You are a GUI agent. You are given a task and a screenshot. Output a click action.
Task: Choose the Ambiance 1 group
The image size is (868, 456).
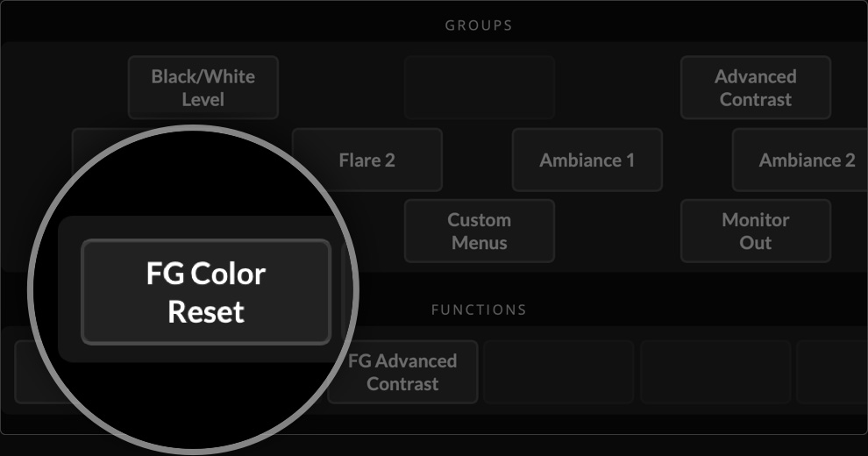pos(587,160)
